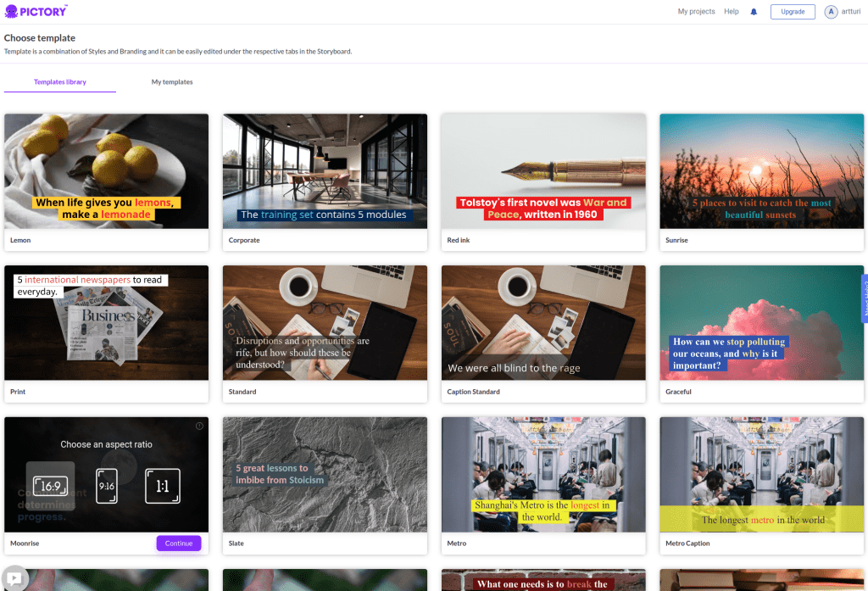Click the 'Choose template' heading

click(x=40, y=38)
